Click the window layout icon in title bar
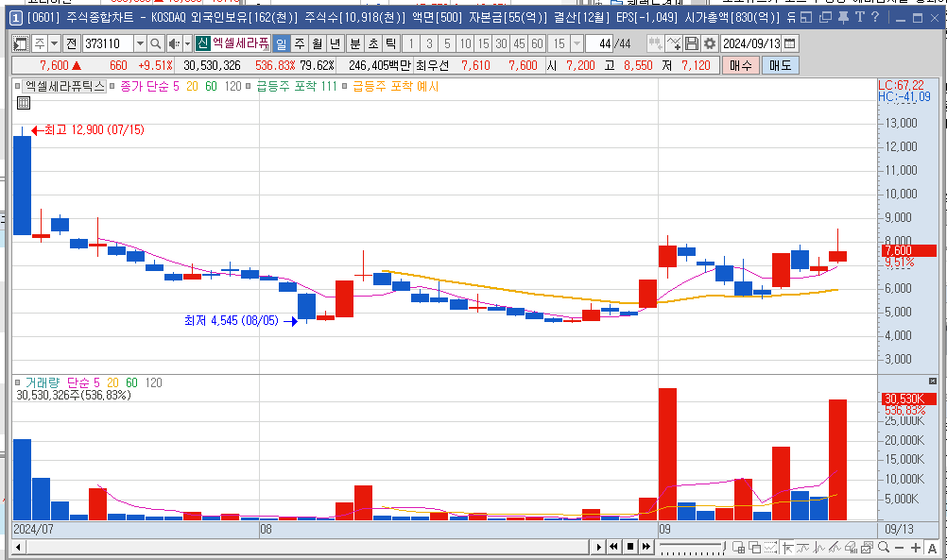The image size is (947, 560). pyautogui.click(x=807, y=18)
